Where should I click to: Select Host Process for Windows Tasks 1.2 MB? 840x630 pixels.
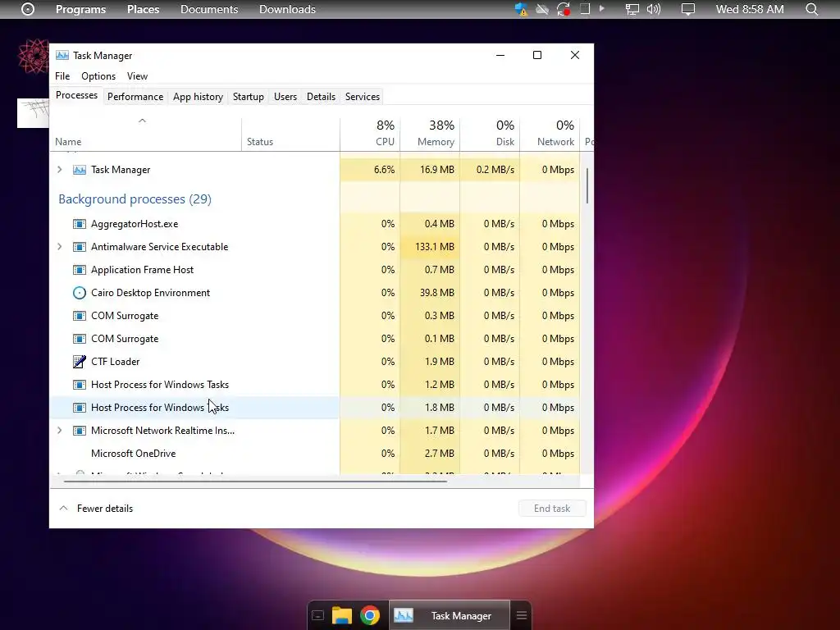[x=315, y=385]
